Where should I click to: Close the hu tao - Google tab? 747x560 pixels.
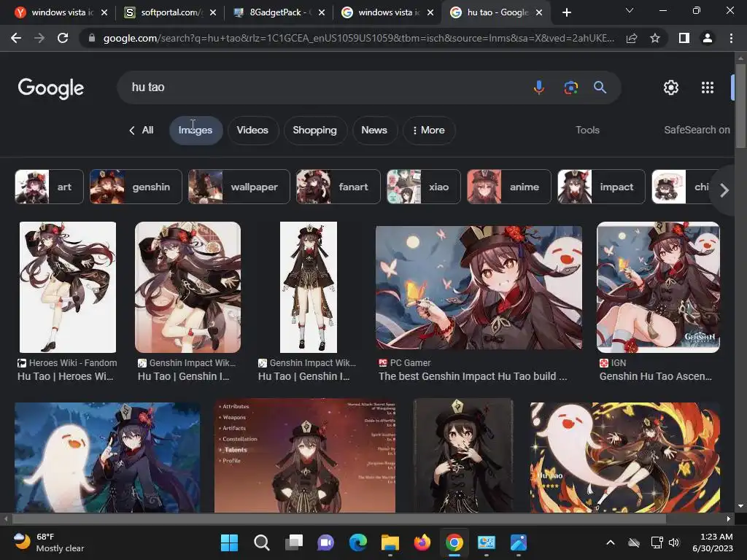[539, 12]
